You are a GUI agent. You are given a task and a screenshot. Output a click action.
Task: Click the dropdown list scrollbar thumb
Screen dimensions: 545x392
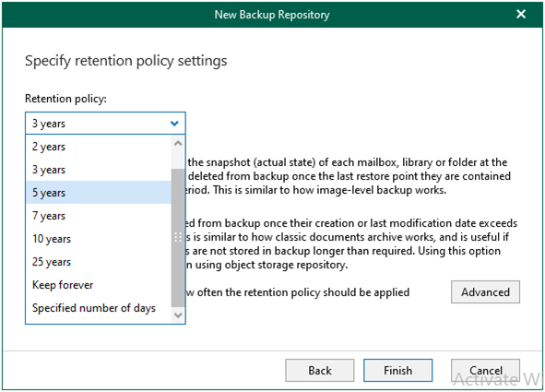point(178,238)
